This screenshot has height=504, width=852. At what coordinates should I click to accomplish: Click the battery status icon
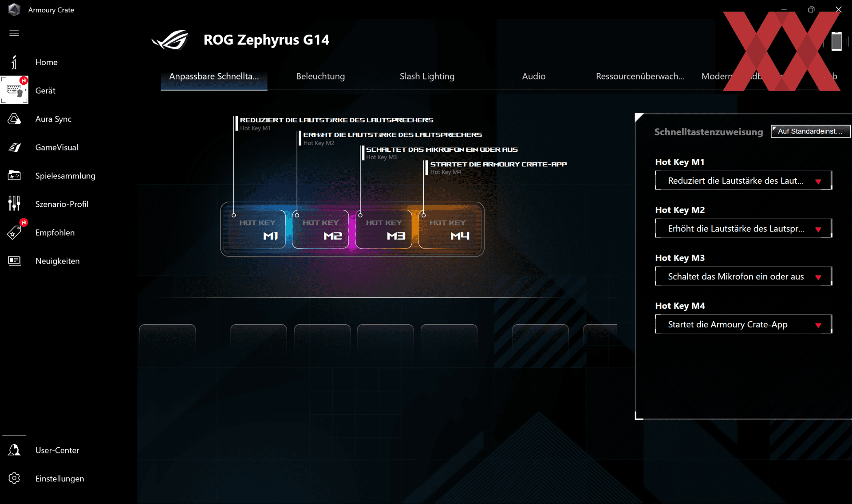(836, 41)
